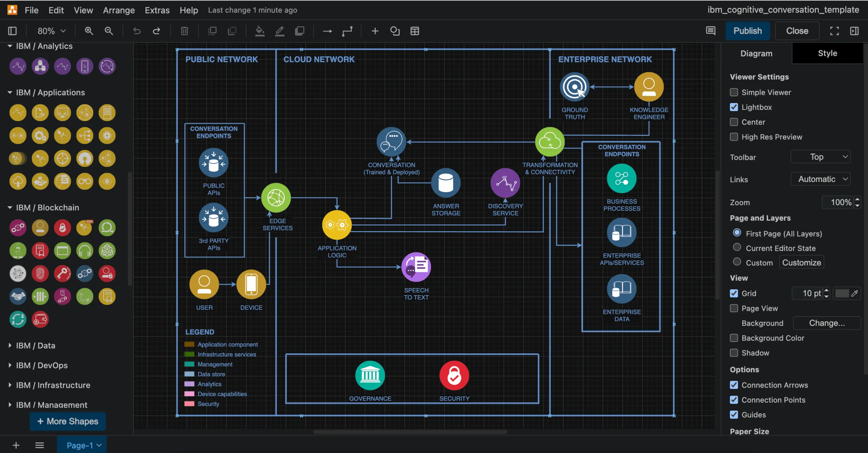Image resolution: width=868 pixels, height=453 pixels.
Task: Click the More Shapes button
Action: tap(67, 421)
